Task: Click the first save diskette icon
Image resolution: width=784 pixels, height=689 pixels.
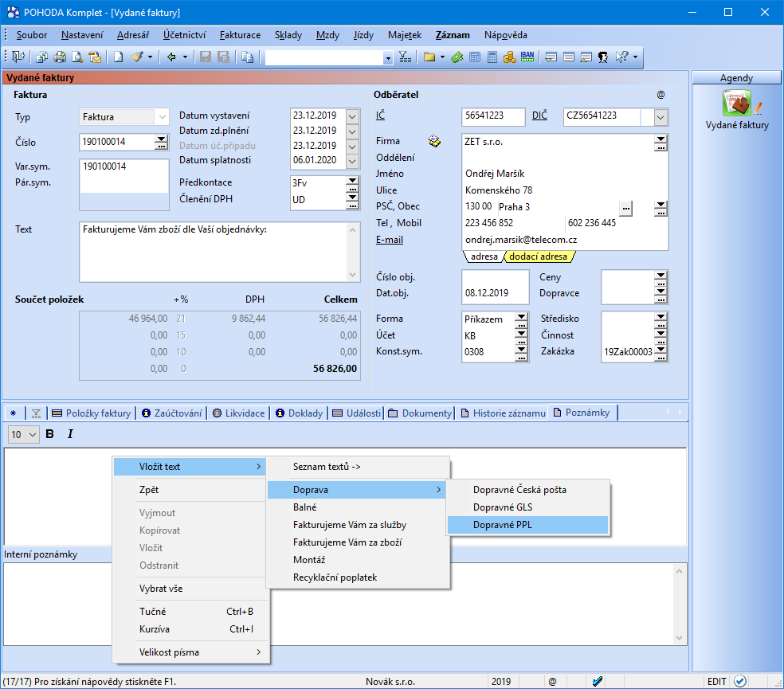Action: pyautogui.click(x=205, y=57)
